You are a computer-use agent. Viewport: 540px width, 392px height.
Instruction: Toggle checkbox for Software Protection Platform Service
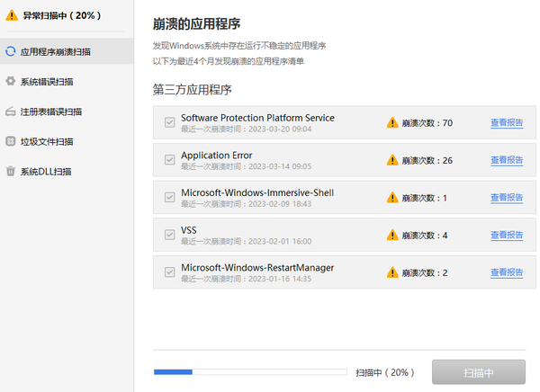tap(169, 122)
